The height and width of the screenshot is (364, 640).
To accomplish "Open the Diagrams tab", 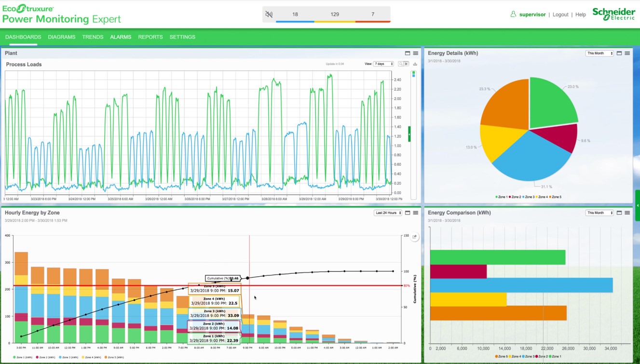I will coord(62,37).
